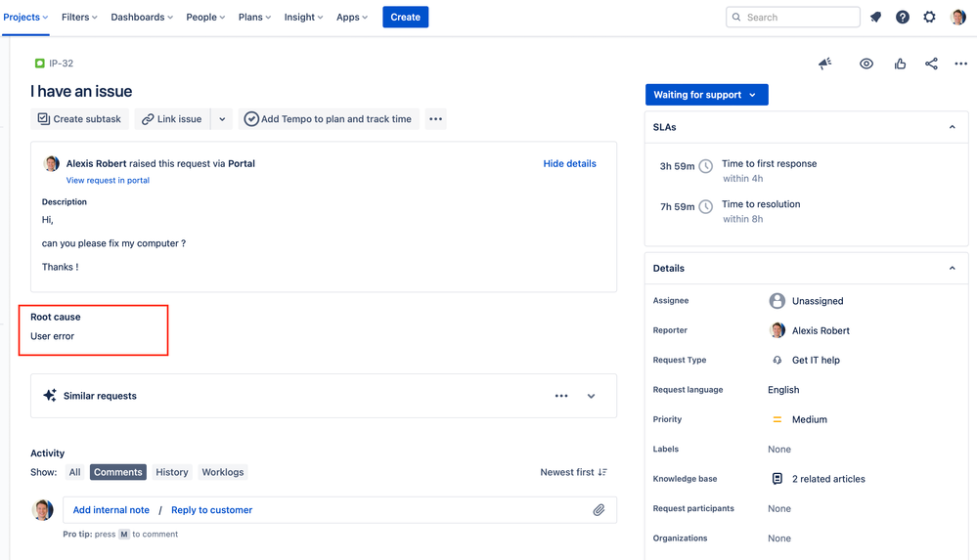Image resolution: width=977 pixels, height=560 pixels.
Task: Click into the Search field
Action: (792, 18)
